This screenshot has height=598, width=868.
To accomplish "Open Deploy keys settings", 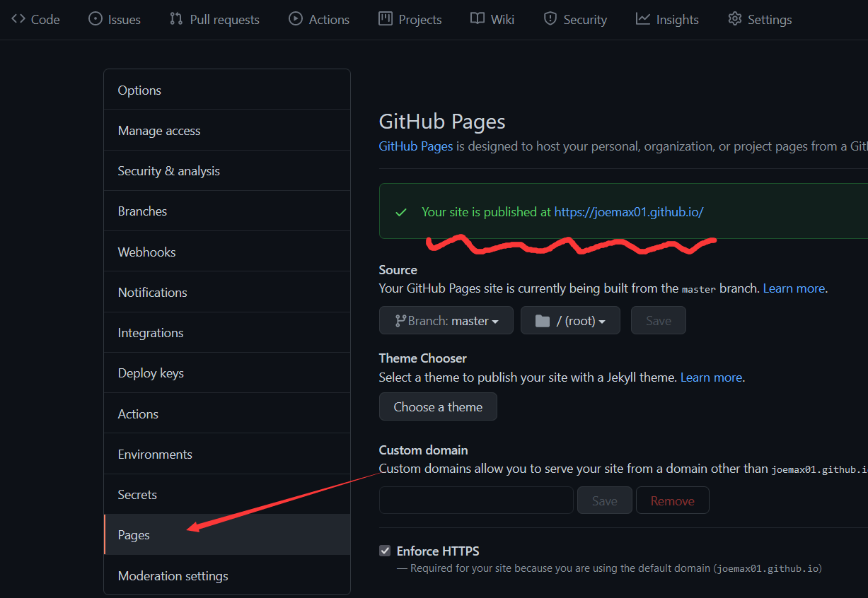I will [x=227, y=373].
